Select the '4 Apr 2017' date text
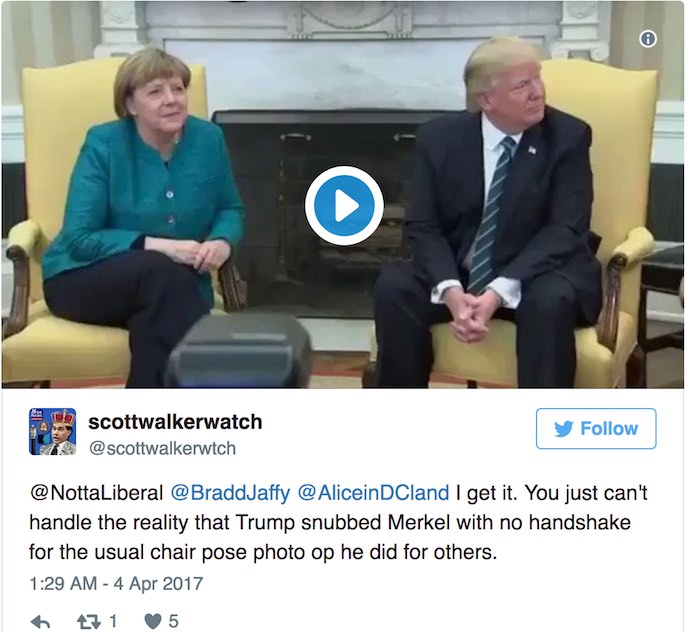The image size is (700, 632). click(158, 584)
